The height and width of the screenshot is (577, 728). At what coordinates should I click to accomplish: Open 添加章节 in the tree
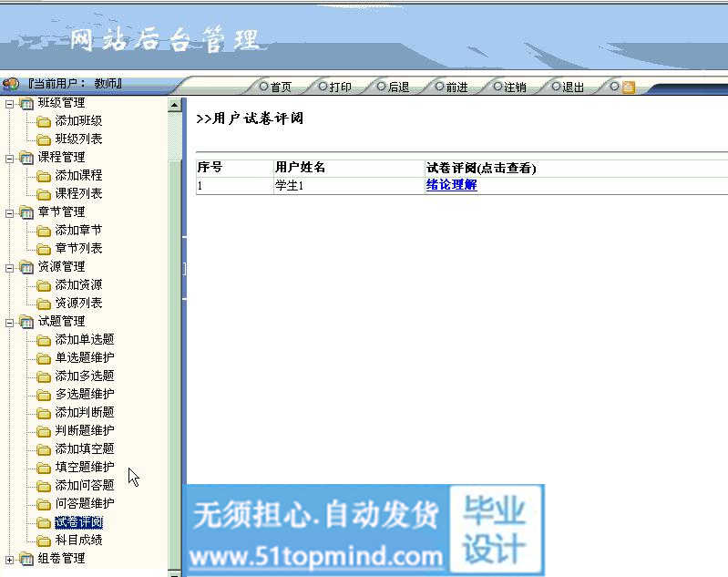[x=78, y=230]
